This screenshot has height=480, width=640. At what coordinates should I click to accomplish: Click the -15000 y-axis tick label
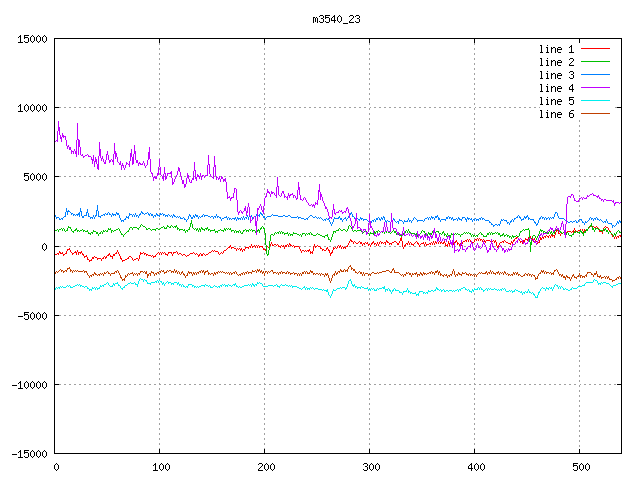(x=29, y=454)
